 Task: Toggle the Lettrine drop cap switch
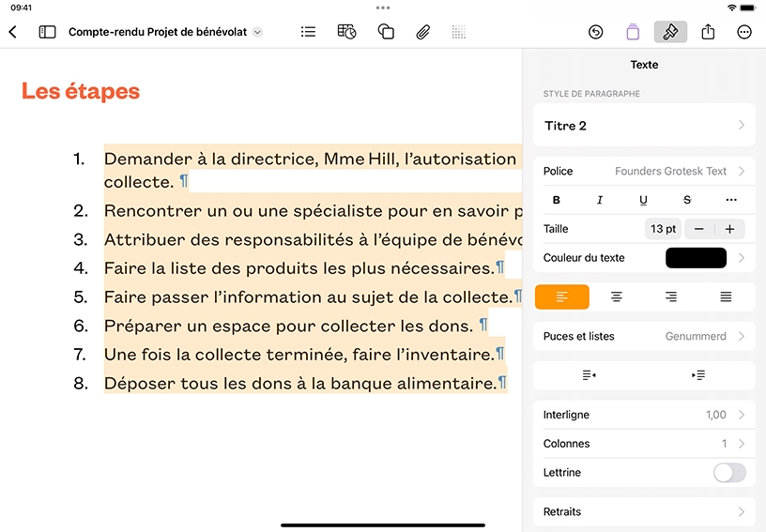729,473
